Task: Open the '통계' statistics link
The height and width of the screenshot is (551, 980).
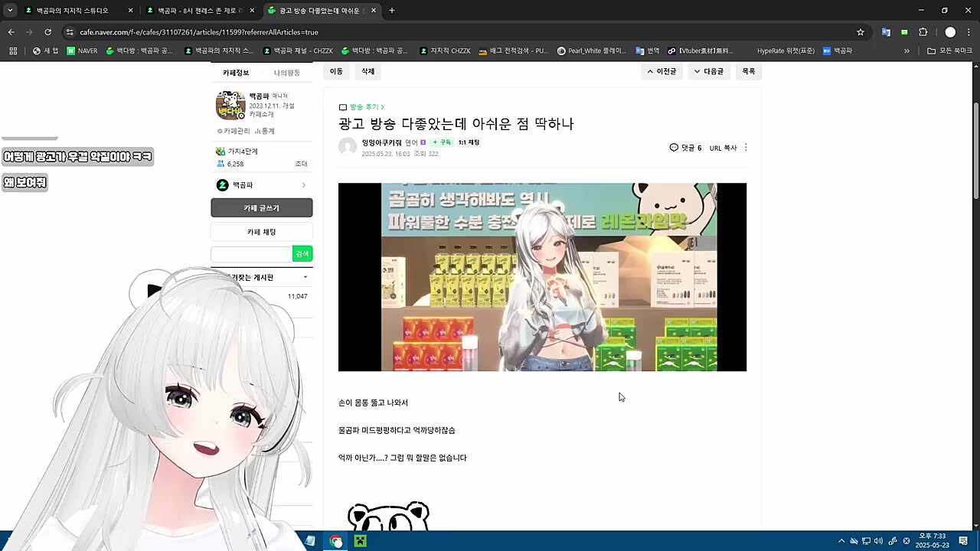Action: [x=265, y=131]
